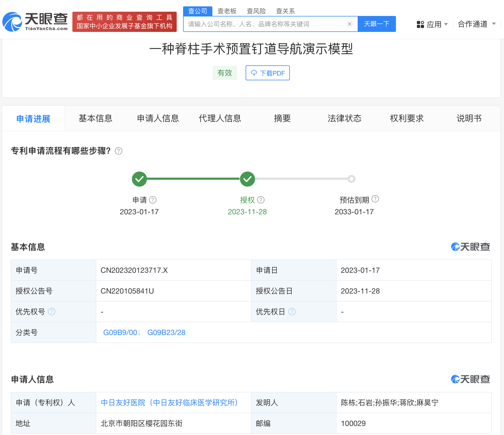504x435 pixels.
Task: Focus the company name search input
Action: pos(265,24)
